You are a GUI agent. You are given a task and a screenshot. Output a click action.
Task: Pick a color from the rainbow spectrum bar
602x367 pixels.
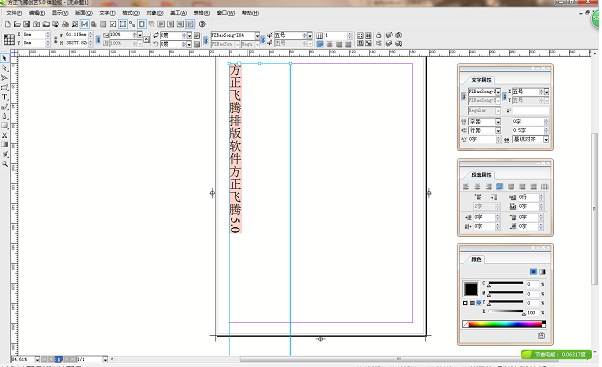pyautogui.click(x=504, y=324)
